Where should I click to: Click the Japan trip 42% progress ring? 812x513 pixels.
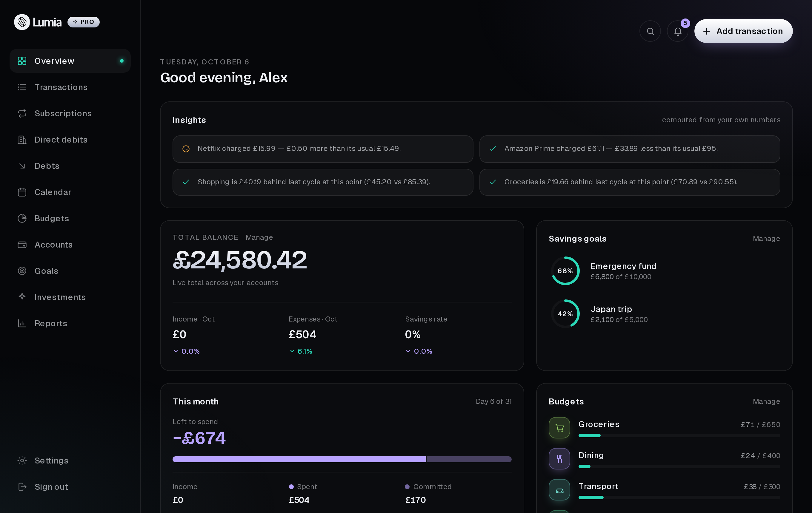(x=565, y=314)
